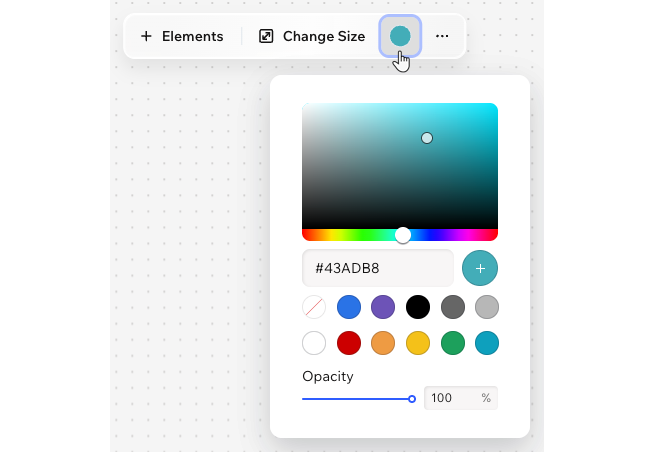668x452 pixels.
Task: Click the rainbow hue slider handle
Action: pyautogui.click(x=403, y=235)
